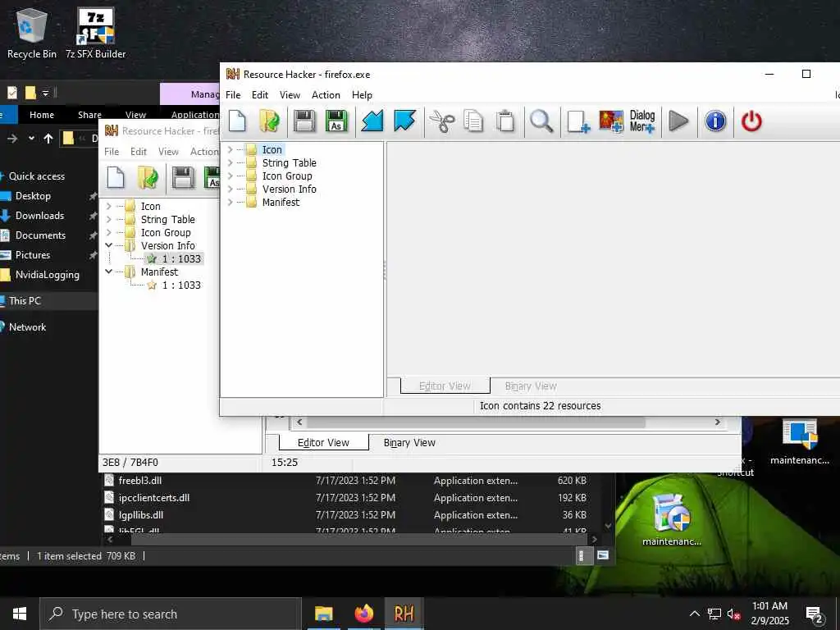This screenshot has height=630, width=840.
Task: Click the Find magnifier icon
Action: [x=541, y=121]
